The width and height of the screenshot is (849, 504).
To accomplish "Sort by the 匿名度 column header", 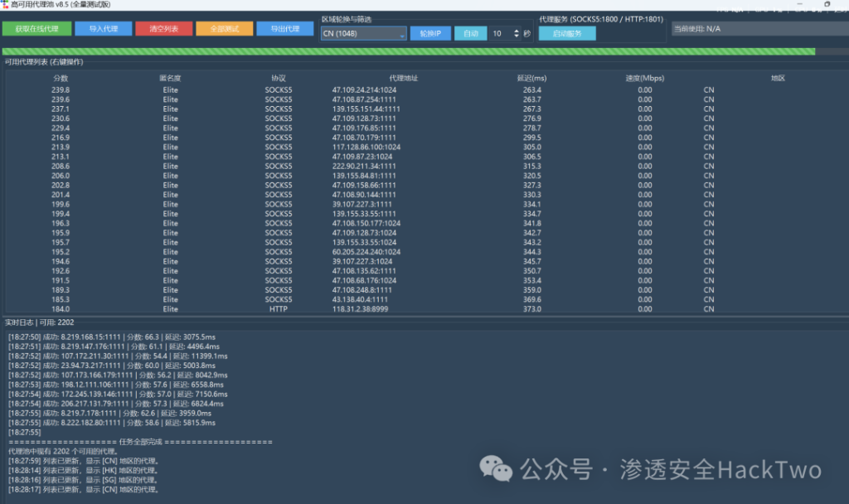I will point(170,78).
